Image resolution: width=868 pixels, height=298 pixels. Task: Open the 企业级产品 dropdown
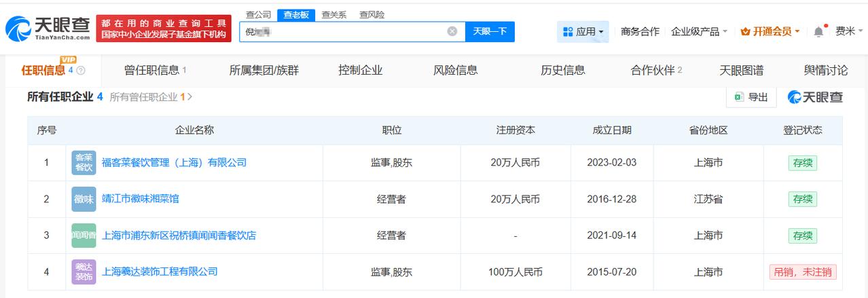pyautogui.click(x=699, y=31)
